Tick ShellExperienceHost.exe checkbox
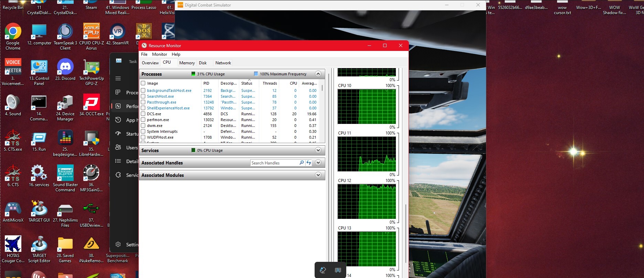The image size is (644, 278). coord(143,108)
